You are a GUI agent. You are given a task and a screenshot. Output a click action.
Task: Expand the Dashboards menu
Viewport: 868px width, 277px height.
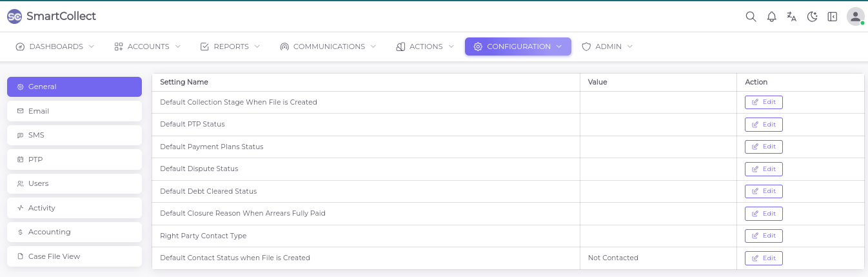point(55,46)
